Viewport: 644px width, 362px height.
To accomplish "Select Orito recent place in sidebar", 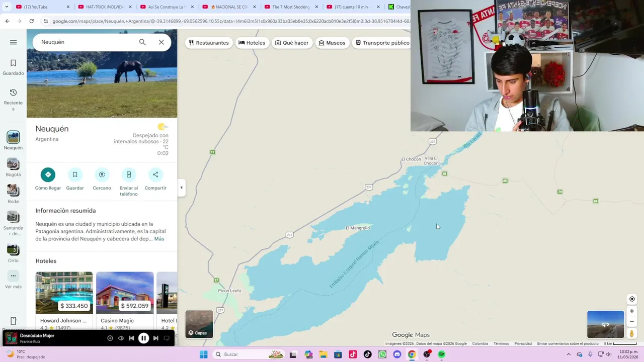I will (13, 253).
